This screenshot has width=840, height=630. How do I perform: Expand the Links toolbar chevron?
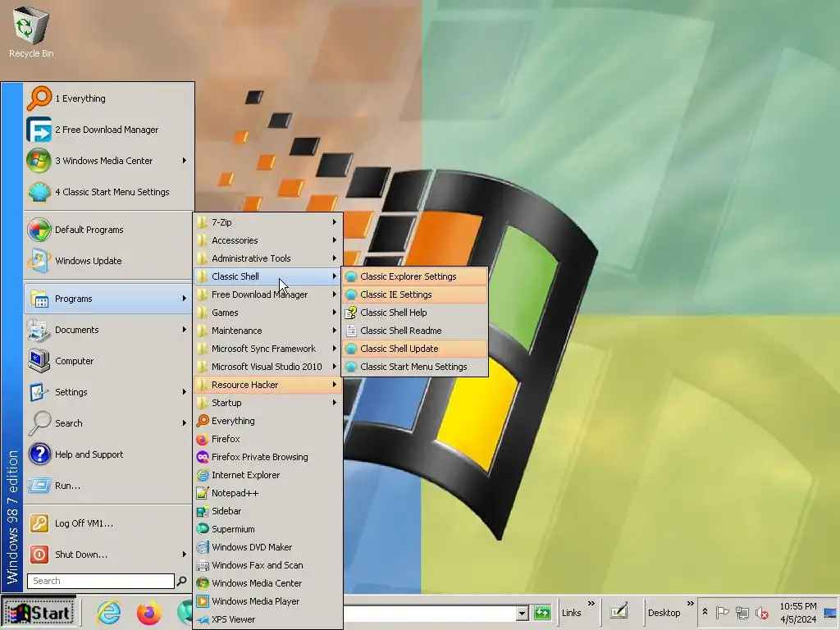[591, 604]
